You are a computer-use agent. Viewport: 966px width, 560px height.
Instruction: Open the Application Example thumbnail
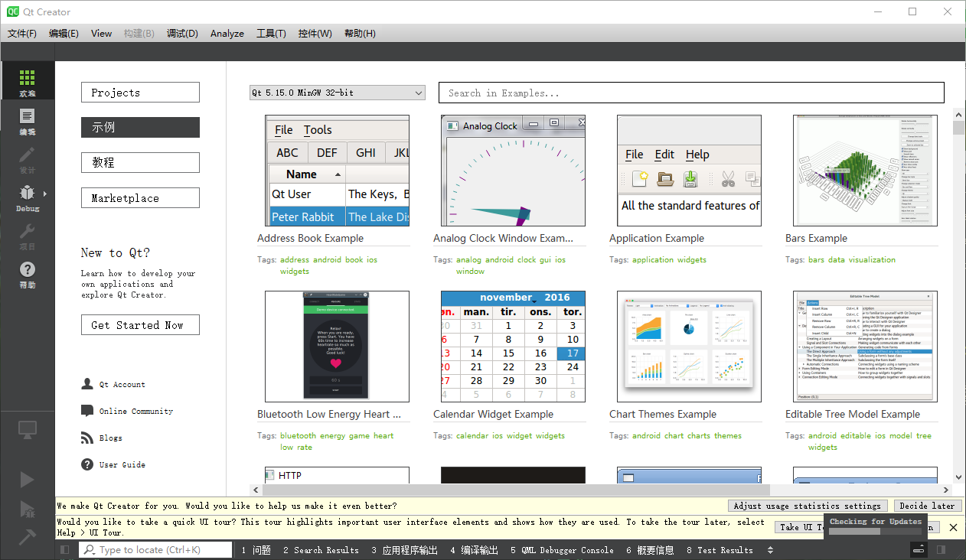click(x=689, y=171)
